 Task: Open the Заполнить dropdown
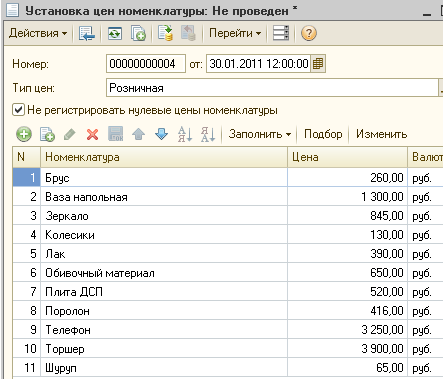260,134
